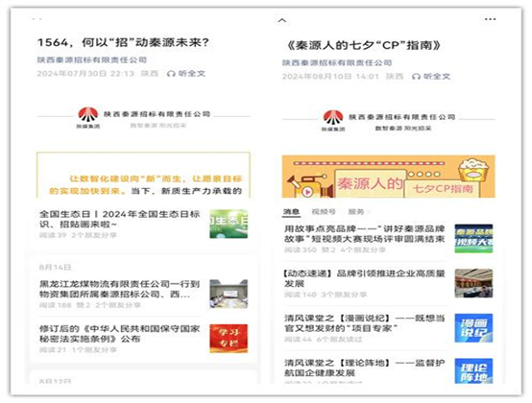Click 阅读 350 stats under 用故事点亮品牌 article

click(301, 250)
